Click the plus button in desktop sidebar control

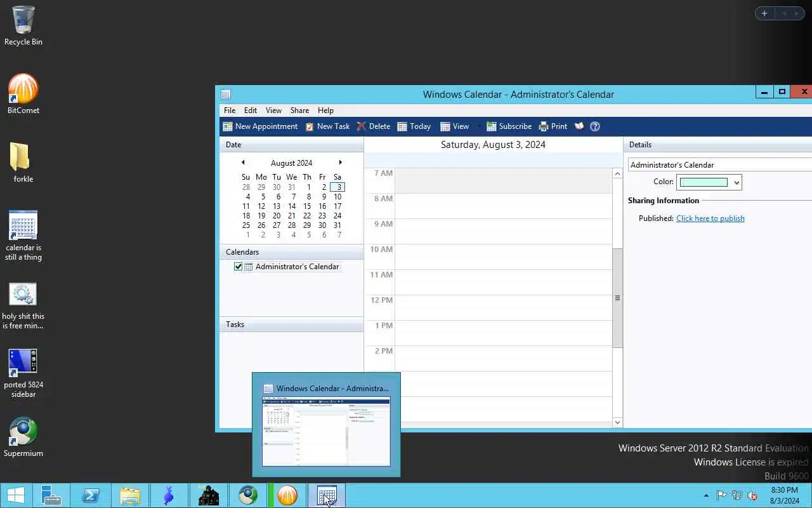(x=764, y=13)
